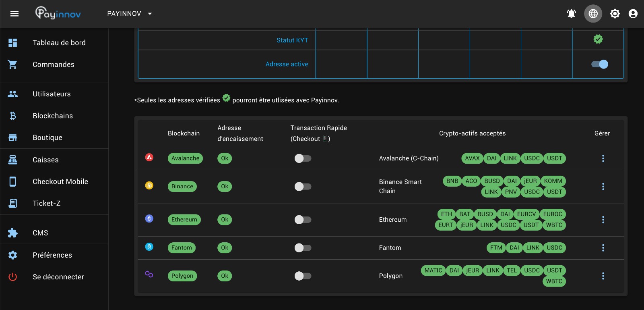Open the Gérer menu for Binance

point(603,187)
